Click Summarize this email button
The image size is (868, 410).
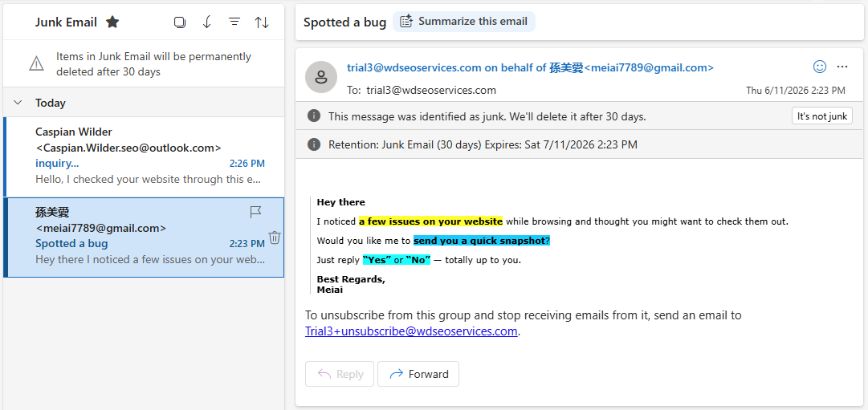[464, 22]
